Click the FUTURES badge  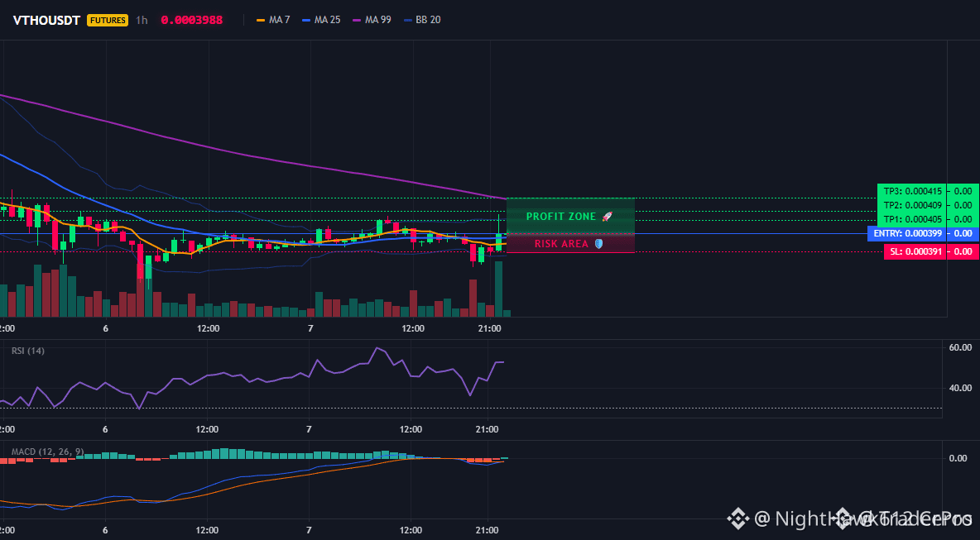[x=108, y=20]
